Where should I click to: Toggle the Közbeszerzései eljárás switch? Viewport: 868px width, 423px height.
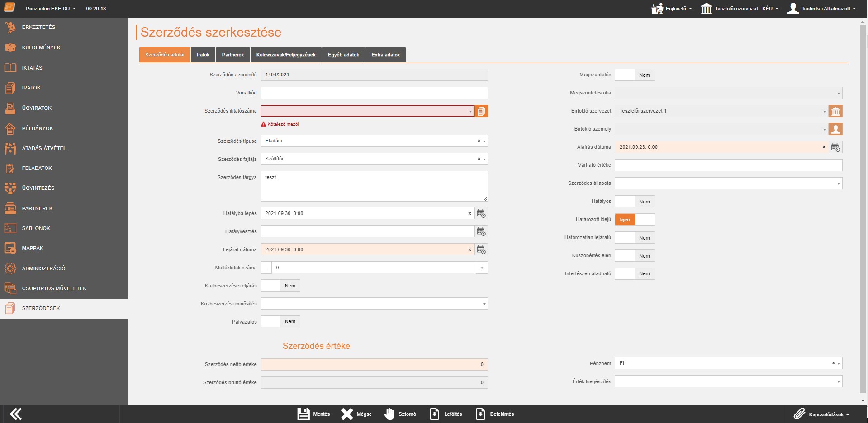pyautogui.click(x=280, y=286)
